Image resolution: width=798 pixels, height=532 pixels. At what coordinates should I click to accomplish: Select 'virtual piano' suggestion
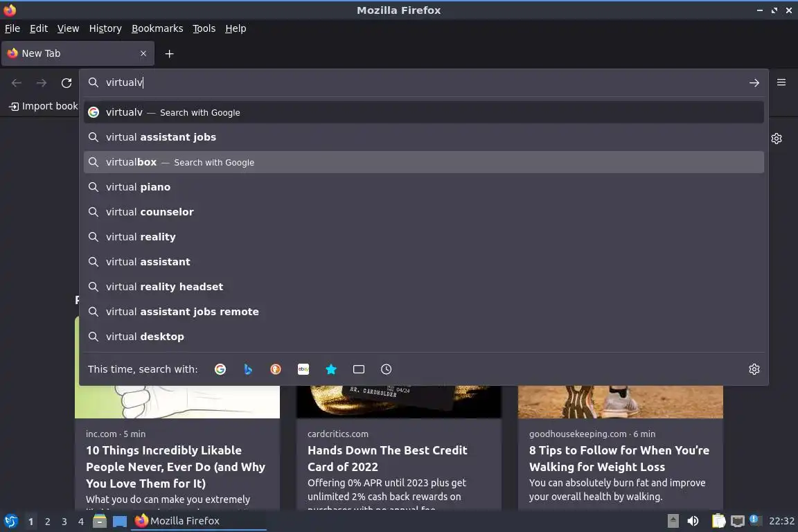(423, 187)
